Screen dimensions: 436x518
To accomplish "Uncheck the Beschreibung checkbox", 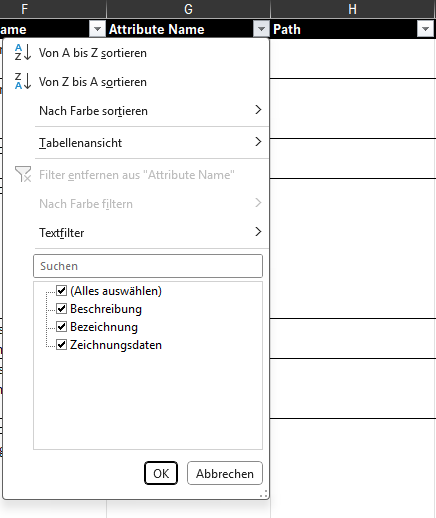I will [61, 309].
